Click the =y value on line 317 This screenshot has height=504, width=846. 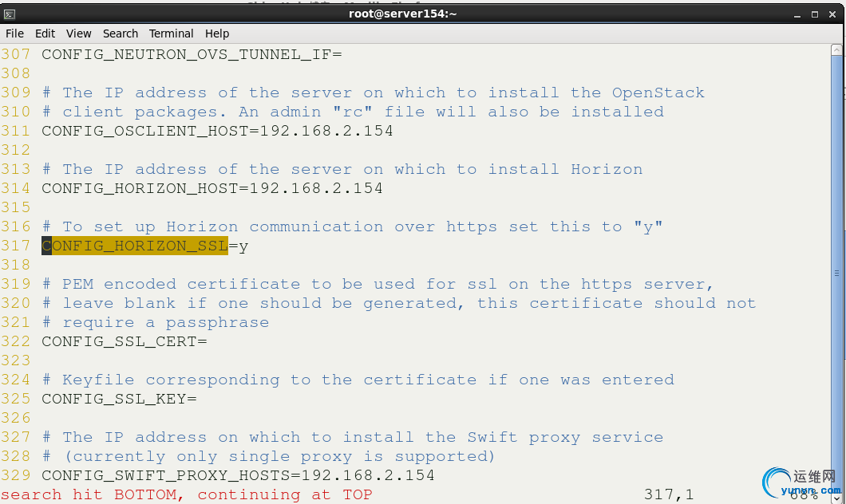[x=239, y=246]
